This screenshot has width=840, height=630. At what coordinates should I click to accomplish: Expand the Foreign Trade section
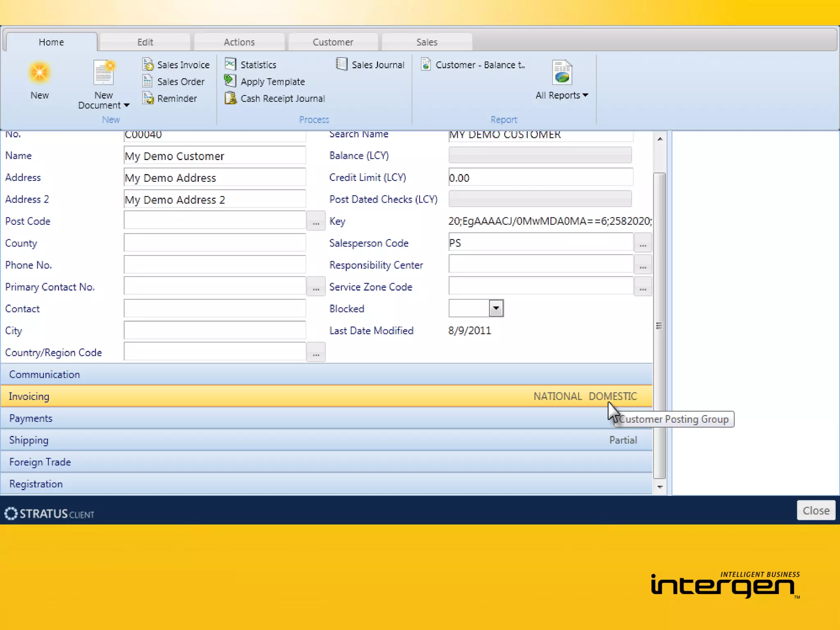pos(326,462)
